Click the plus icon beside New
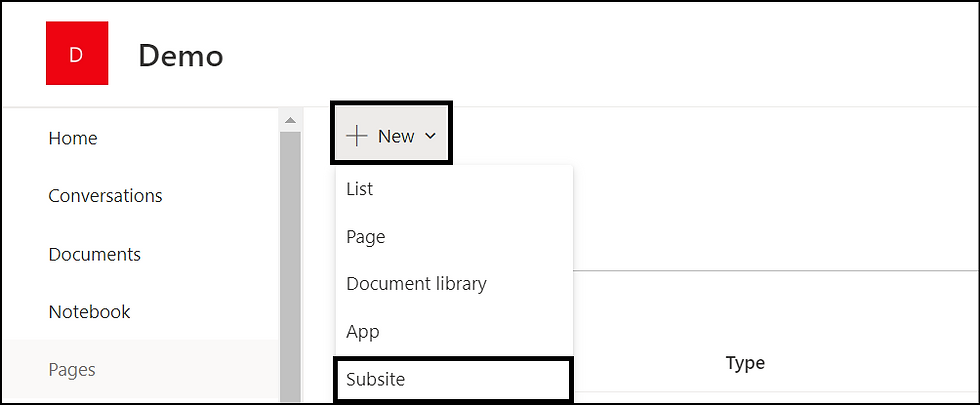 pyautogui.click(x=356, y=136)
